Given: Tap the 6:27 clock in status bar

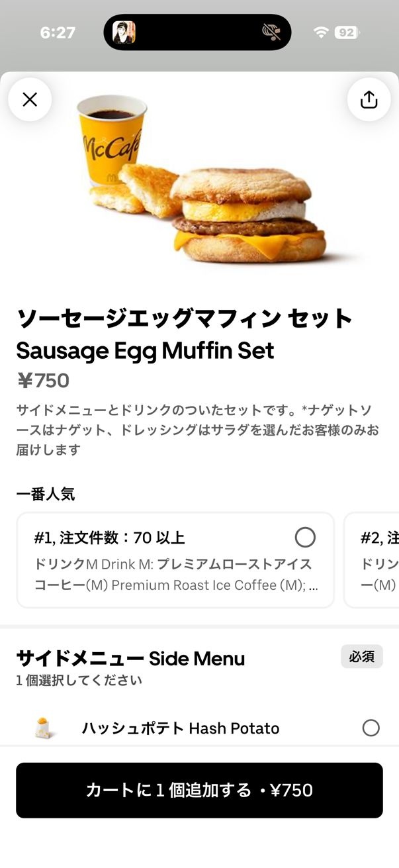Looking at the screenshot, I should pos(58,32).
